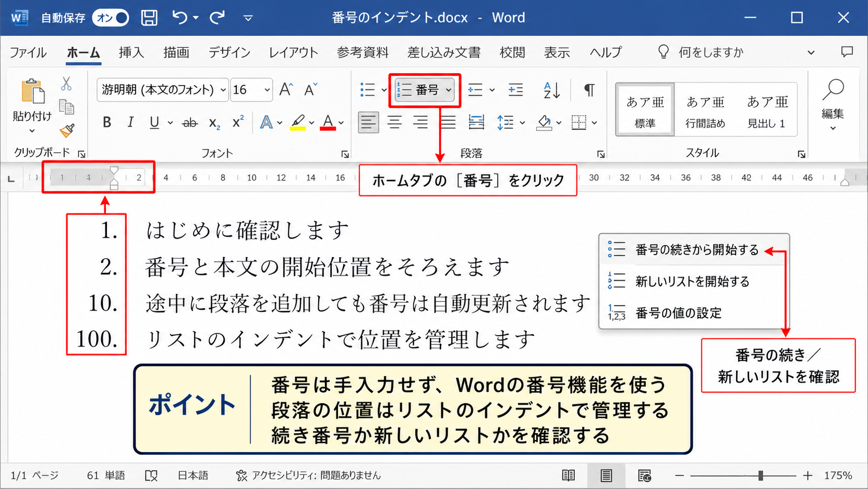The height and width of the screenshot is (489, 868).
Task: Justify the paragraph text
Action: [448, 123]
